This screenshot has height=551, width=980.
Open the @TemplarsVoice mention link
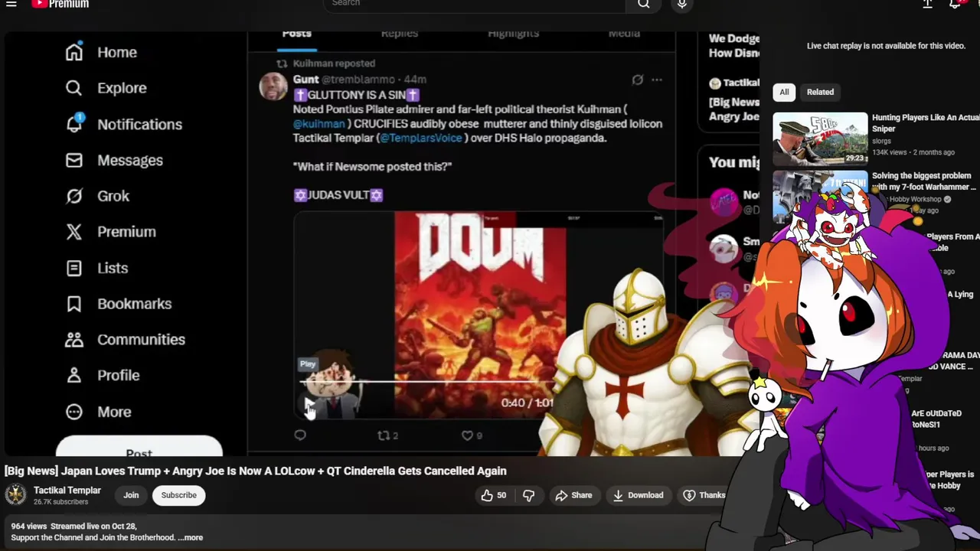point(421,138)
